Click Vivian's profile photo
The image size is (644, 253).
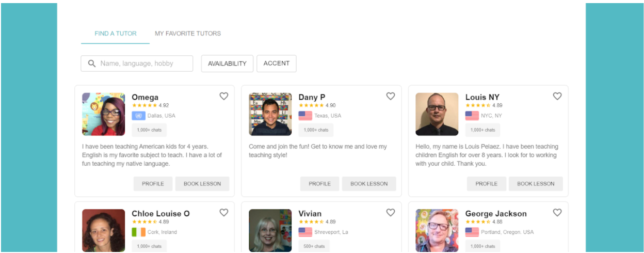coord(270,230)
